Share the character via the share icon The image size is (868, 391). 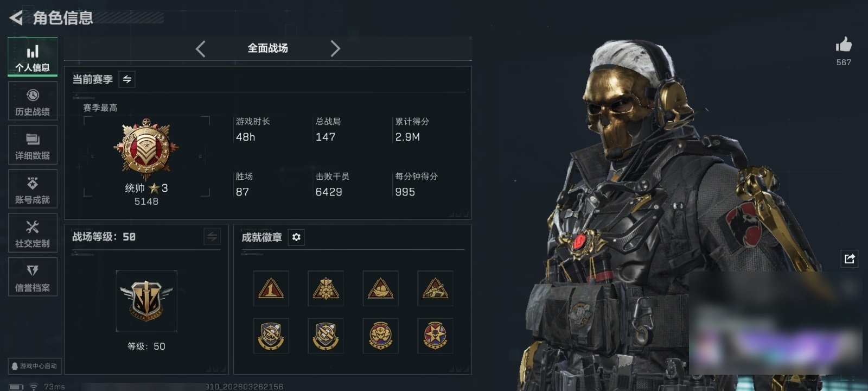(x=850, y=258)
